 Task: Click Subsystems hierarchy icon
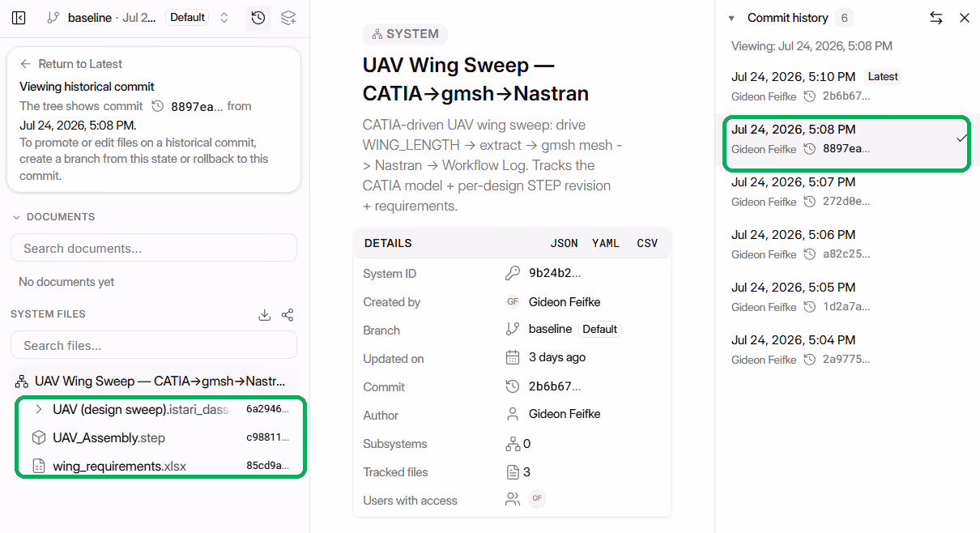tap(513, 444)
